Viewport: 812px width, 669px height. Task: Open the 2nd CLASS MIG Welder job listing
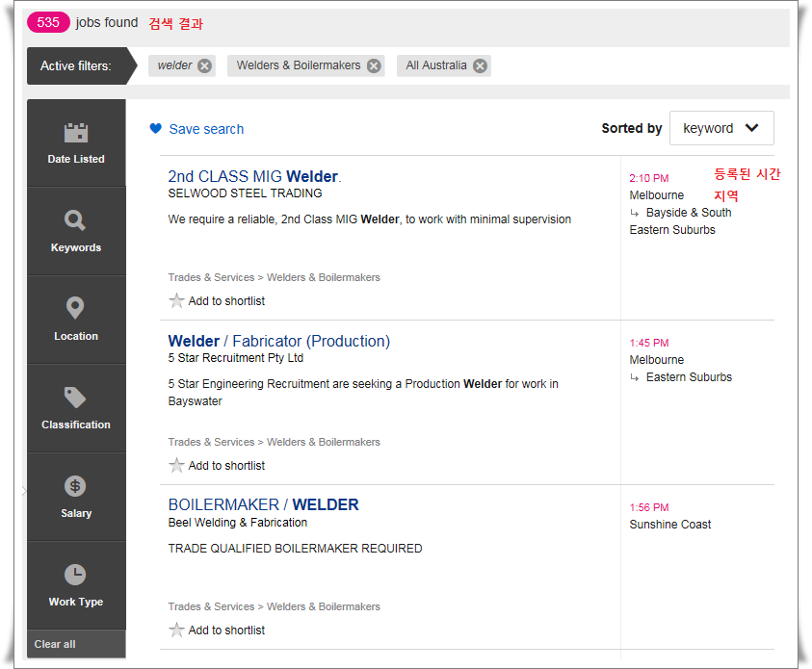255,176
